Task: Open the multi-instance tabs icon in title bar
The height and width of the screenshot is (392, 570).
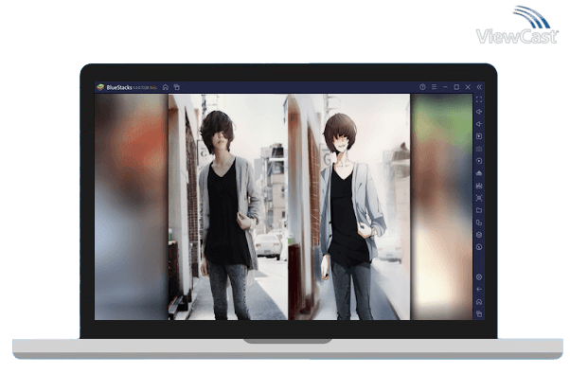Action: coord(177,87)
